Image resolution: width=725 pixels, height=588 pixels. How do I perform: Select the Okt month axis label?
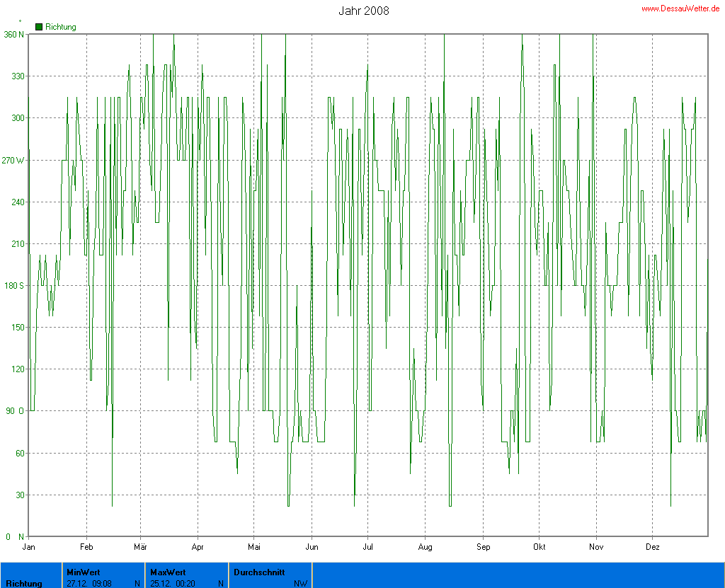[540, 547]
